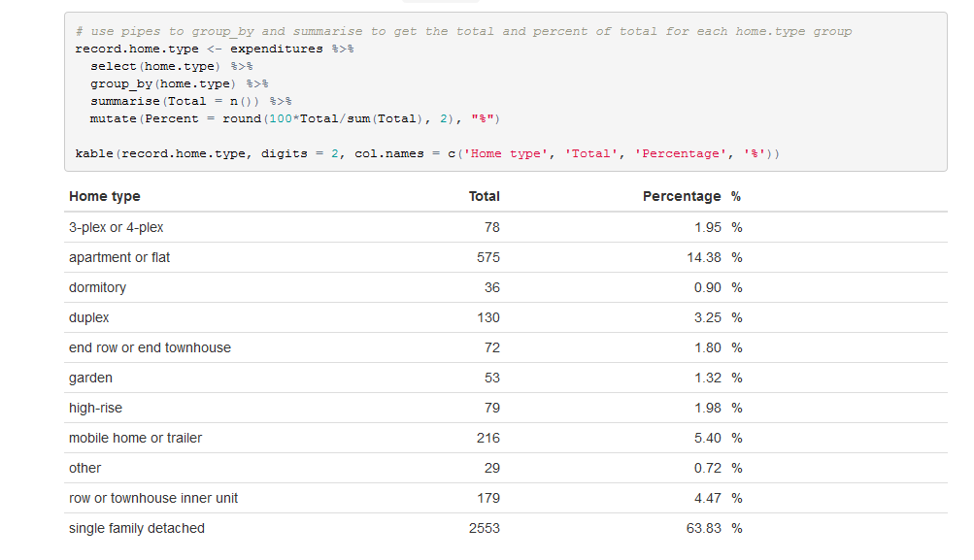974x560 pixels.
Task: Click 'row or townhouse inner unit' cell
Action: click(x=153, y=499)
